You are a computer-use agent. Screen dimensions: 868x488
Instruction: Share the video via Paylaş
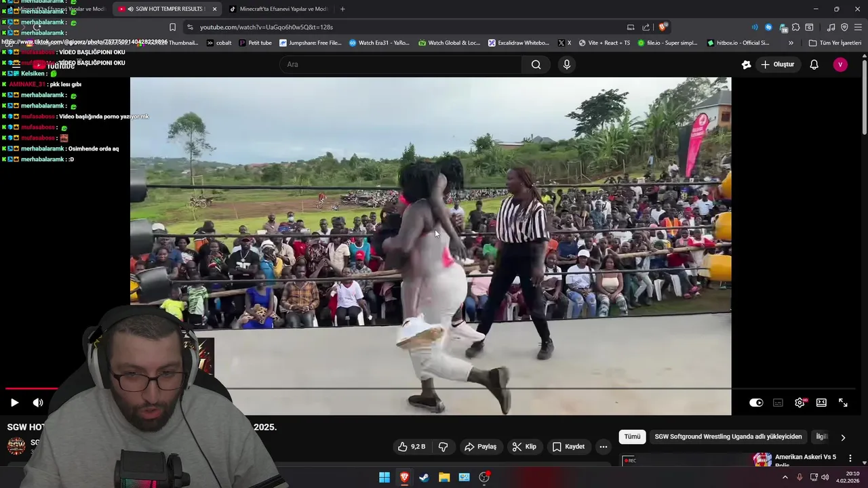click(x=480, y=447)
